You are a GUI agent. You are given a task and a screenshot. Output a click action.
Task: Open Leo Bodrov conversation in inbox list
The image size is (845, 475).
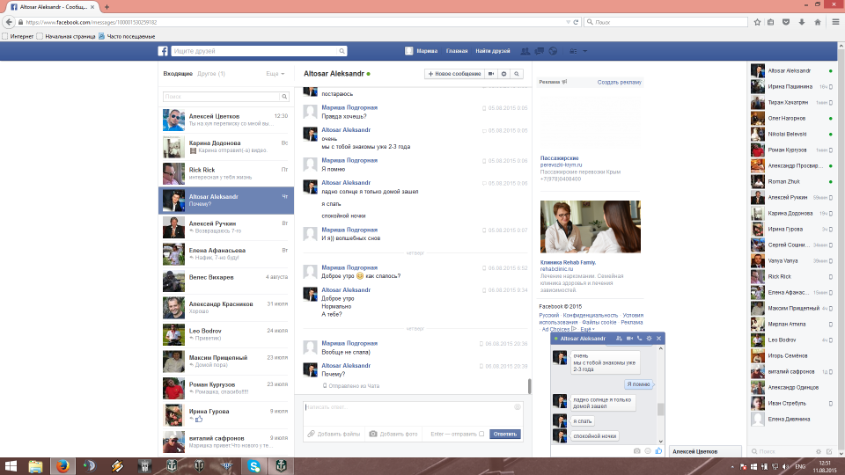pyautogui.click(x=226, y=334)
